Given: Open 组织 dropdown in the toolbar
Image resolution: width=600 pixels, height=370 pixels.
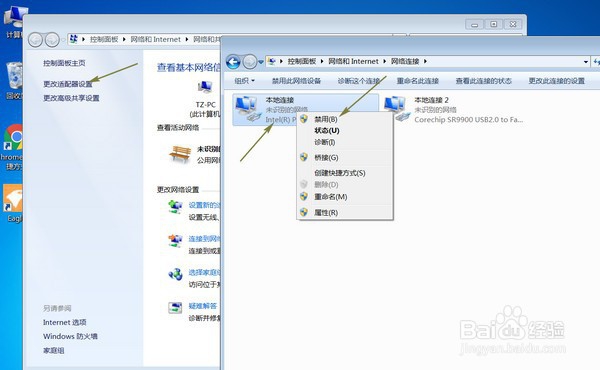Looking at the screenshot, I should [245, 81].
